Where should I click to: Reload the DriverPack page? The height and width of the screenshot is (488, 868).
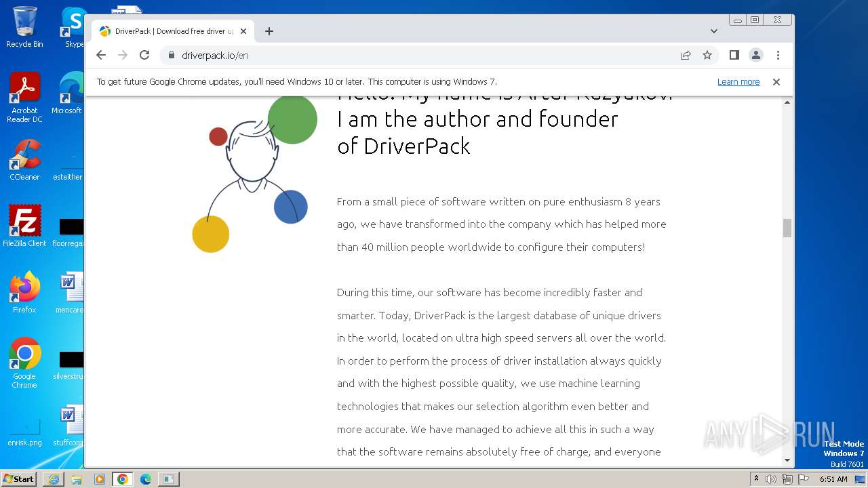pyautogui.click(x=144, y=56)
